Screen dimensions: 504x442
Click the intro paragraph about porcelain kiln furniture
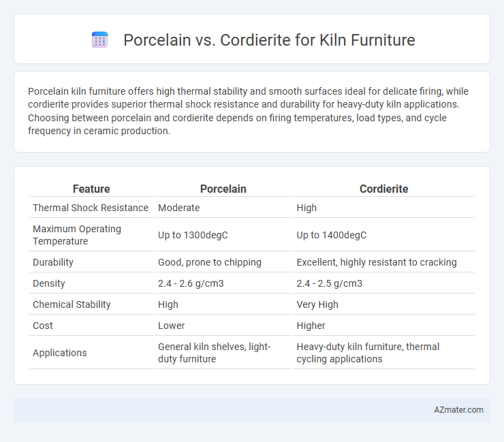click(248, 111)
